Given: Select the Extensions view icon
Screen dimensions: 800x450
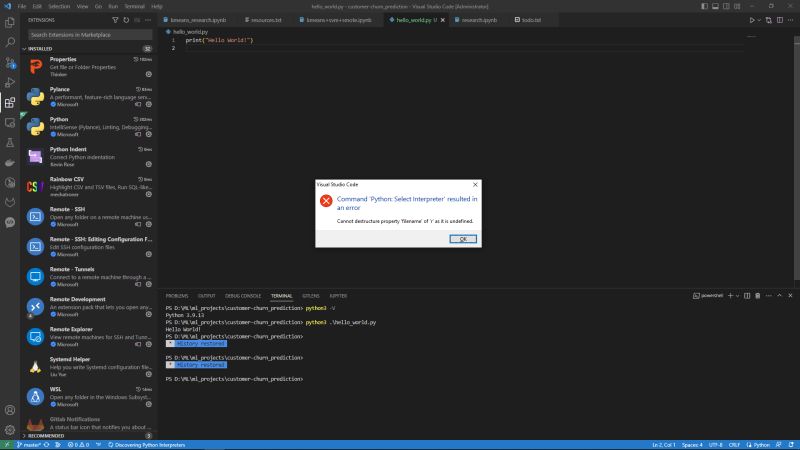Looking at the screenshot, I should [x=10, y=103].
